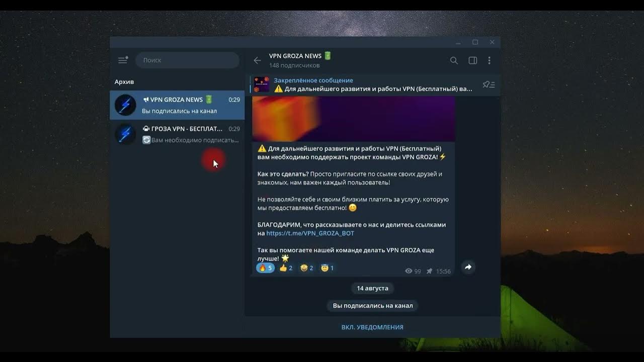Click the message time 15:56
The height and width of the screenshot is (362, 644).
[x=443, y=271]
